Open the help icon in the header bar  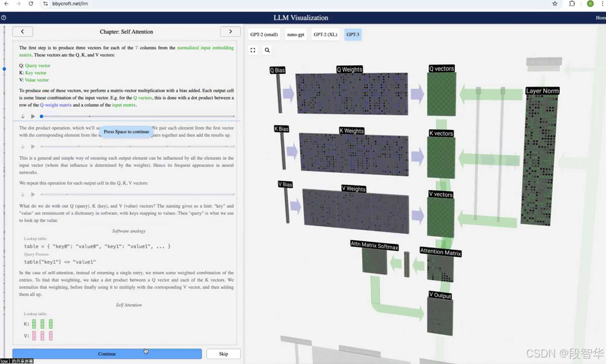point(4,17)
